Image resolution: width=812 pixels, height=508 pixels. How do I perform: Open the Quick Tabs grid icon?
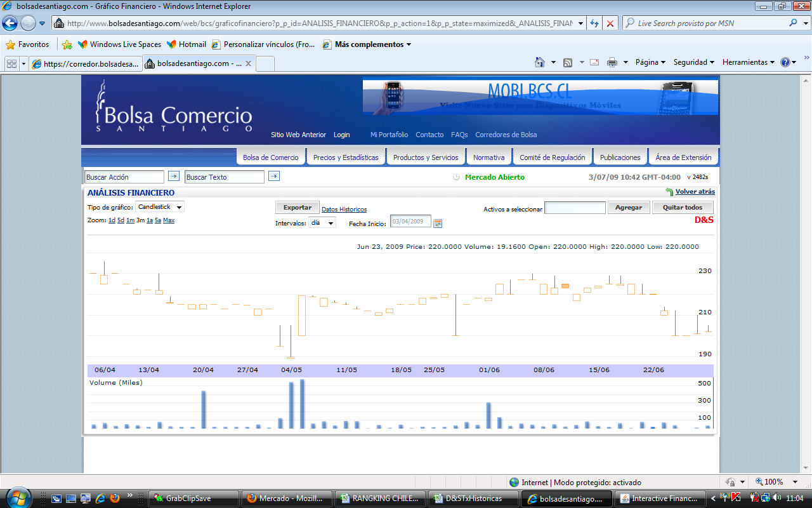(11, 63)
